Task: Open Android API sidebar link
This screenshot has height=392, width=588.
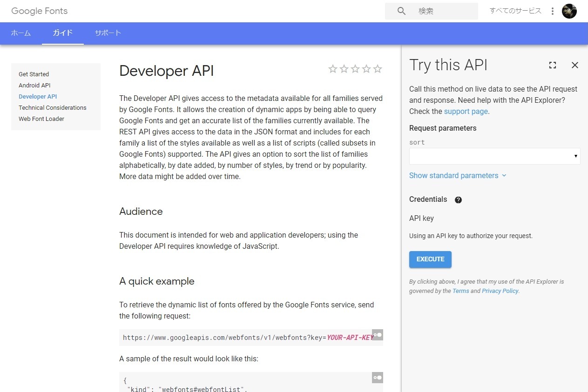Action: pyautogui.click(x=34, y=85)
